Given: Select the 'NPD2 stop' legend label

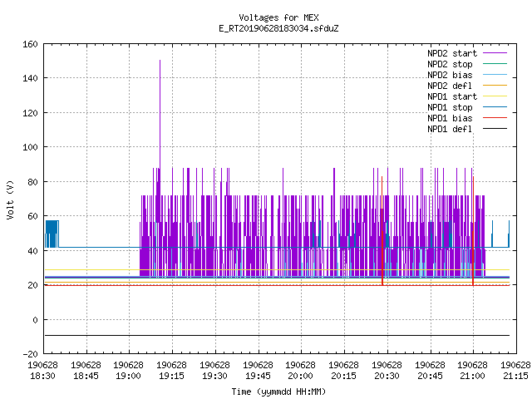Looking at the screenshot, I should click(x=450, y=64).
